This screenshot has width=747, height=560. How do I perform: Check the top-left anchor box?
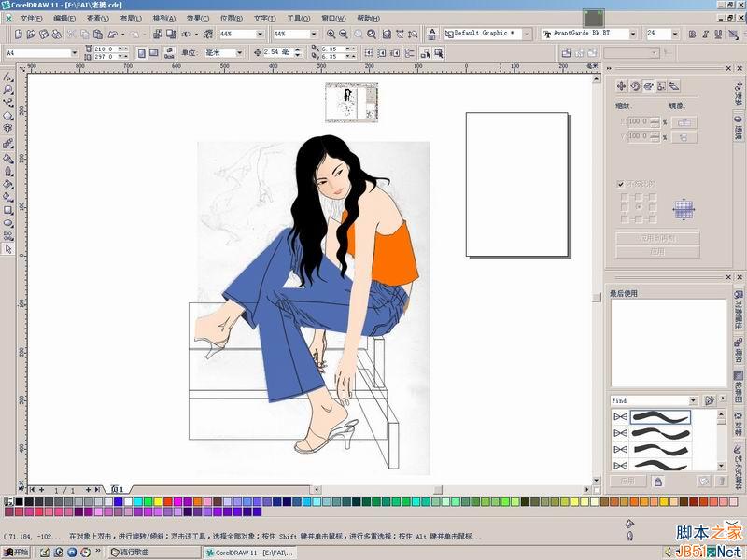(x=625, y=196)
